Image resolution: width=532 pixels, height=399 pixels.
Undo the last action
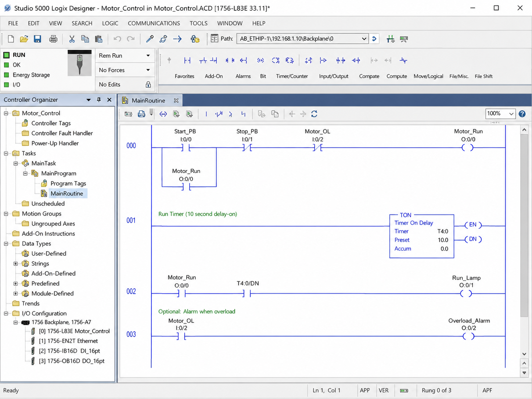pos(117,39)
